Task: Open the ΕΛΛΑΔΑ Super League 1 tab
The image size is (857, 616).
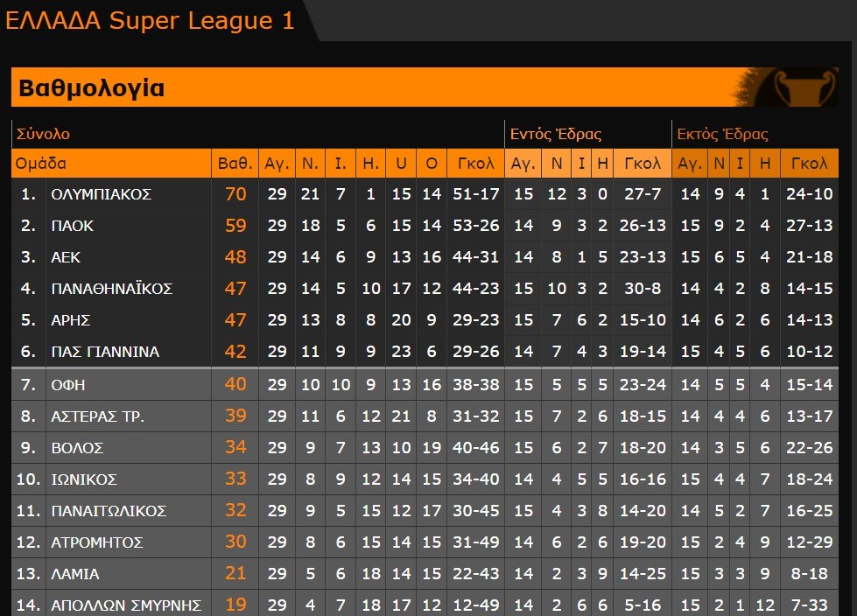Action: tap(151, 21)
